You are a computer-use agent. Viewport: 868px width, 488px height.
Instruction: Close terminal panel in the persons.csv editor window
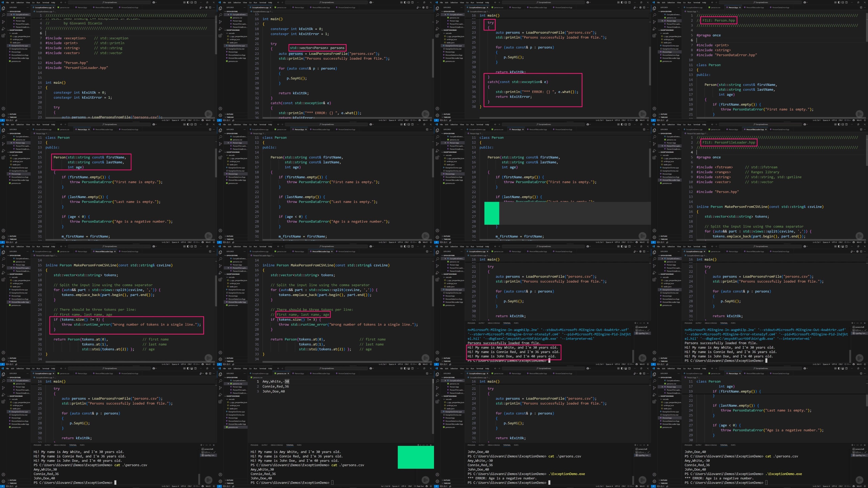pos(431,445)
